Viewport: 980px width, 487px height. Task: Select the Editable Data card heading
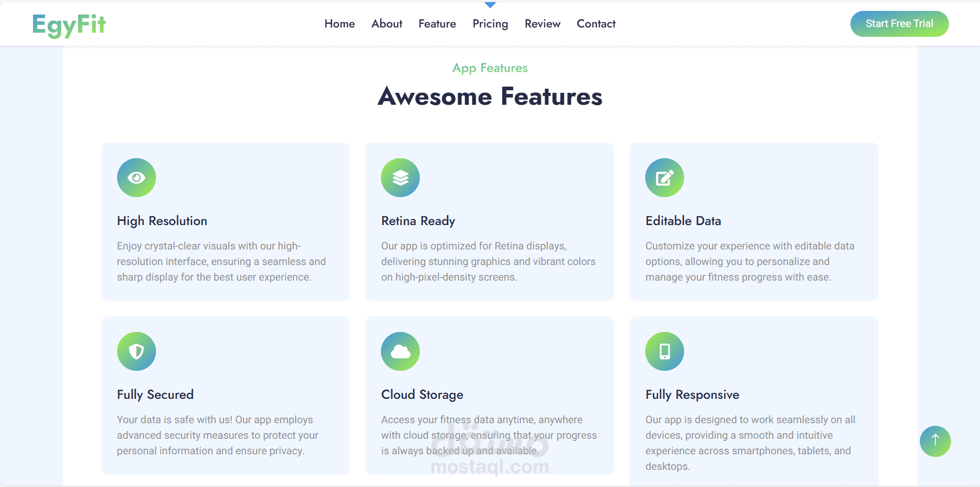coord(683,221)
